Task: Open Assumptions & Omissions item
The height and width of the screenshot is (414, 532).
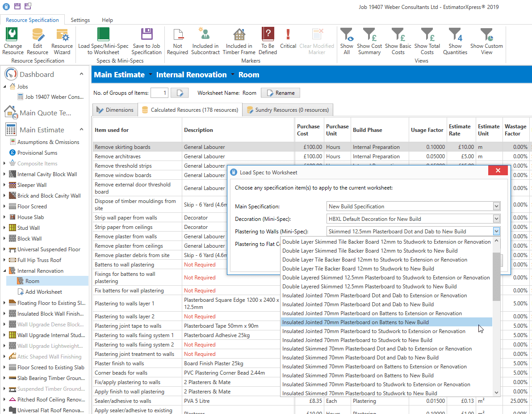Action: 48,142
